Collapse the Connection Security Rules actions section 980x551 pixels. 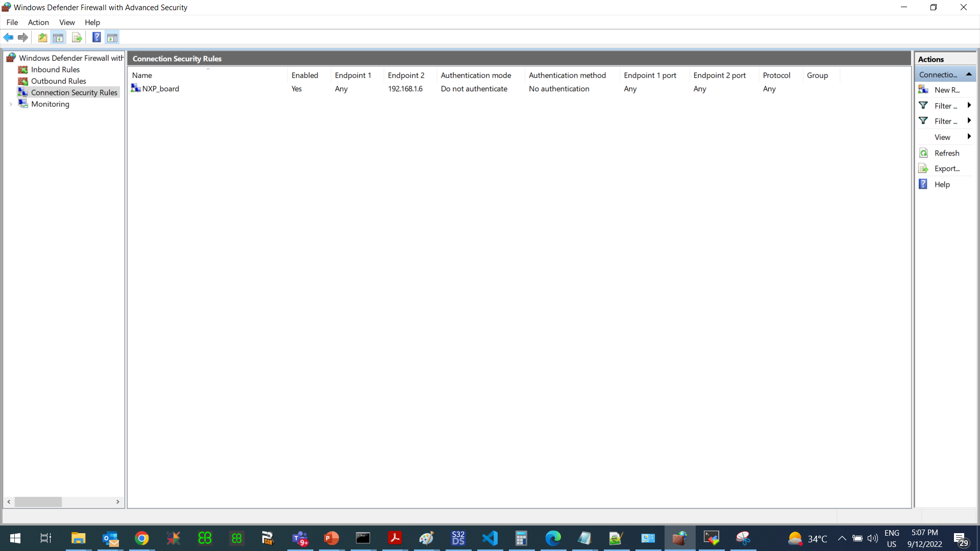point(968,74)
